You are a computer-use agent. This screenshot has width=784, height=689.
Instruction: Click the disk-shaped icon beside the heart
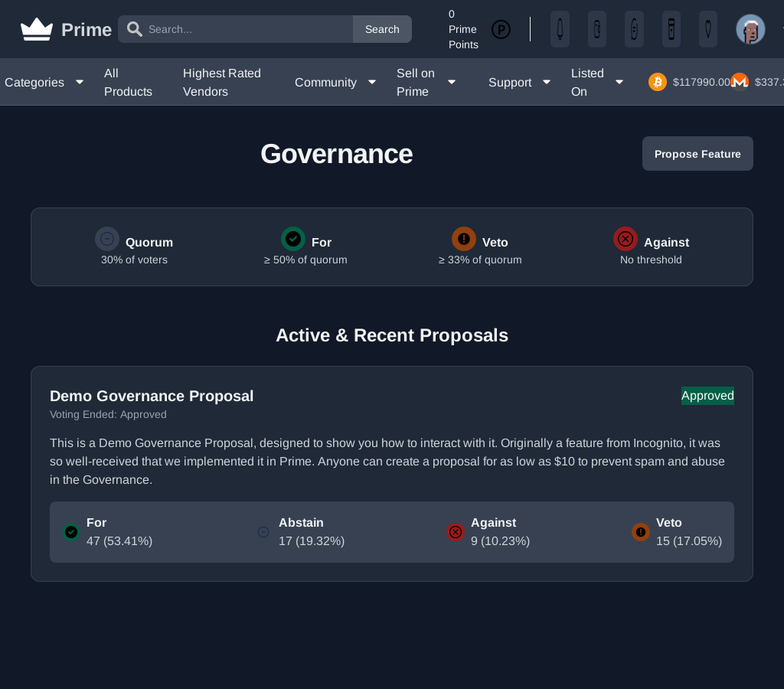pyautogui.click(x=671, y=29)
